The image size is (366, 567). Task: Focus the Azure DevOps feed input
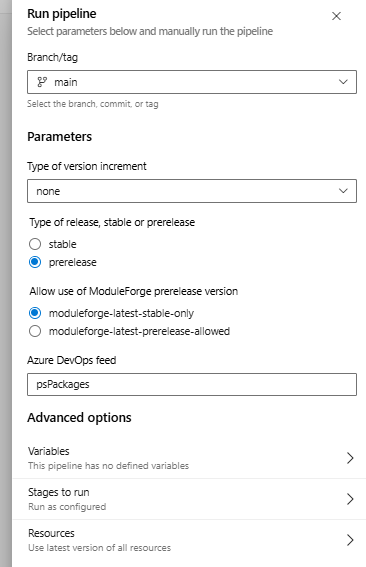tap(192, 384)
